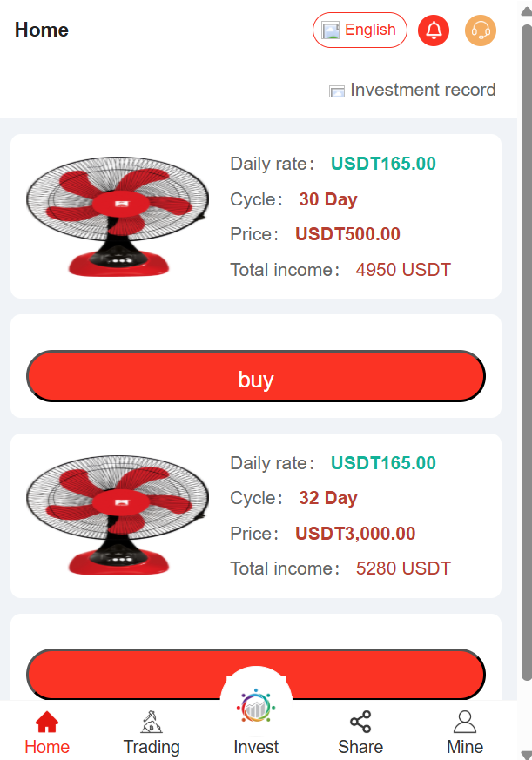Click the Investment record icon

point(337,91)
